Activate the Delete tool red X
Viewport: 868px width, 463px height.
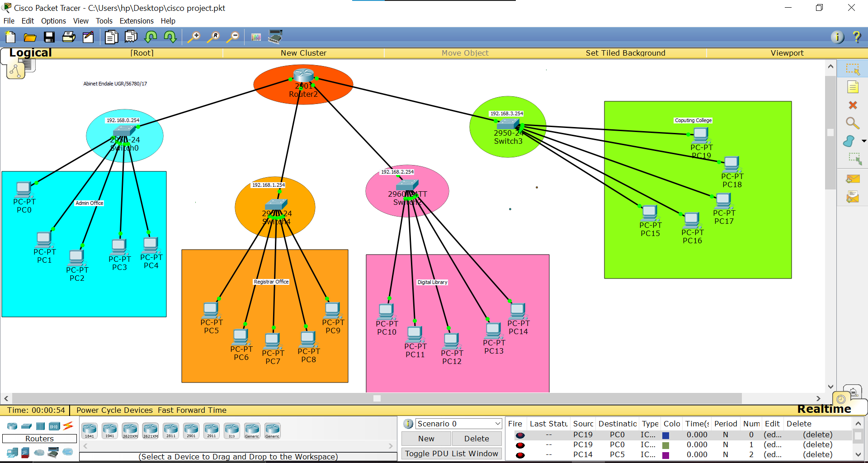(x=853, y=105)
